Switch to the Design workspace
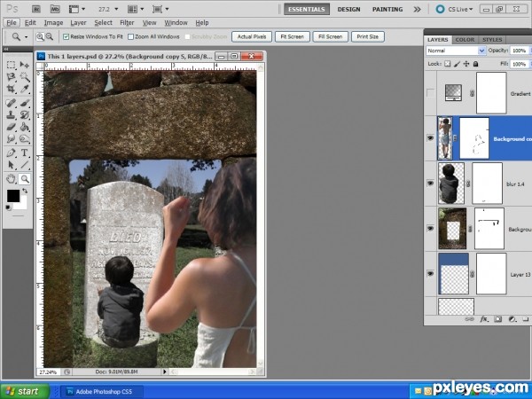The height and width of the screenshot is (399, 532). click(348, 10)
